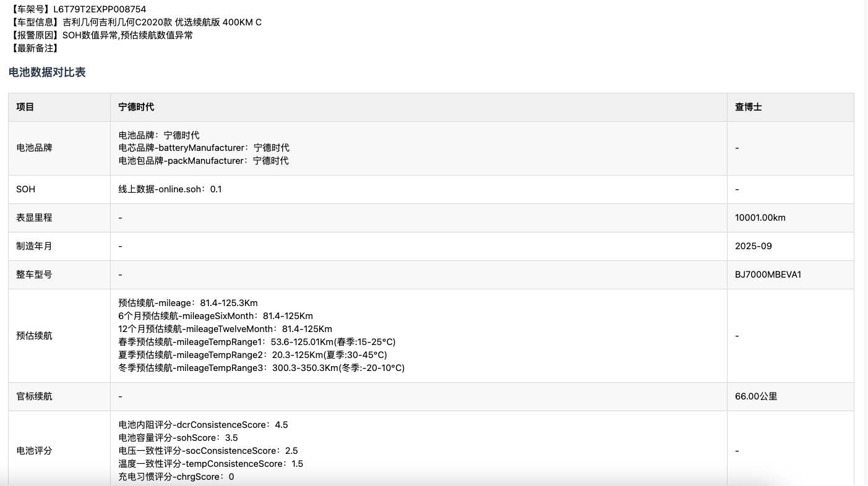Click the 制造年月 row label
Viewport: 868px width, 486px height.
tap(34, 247)
